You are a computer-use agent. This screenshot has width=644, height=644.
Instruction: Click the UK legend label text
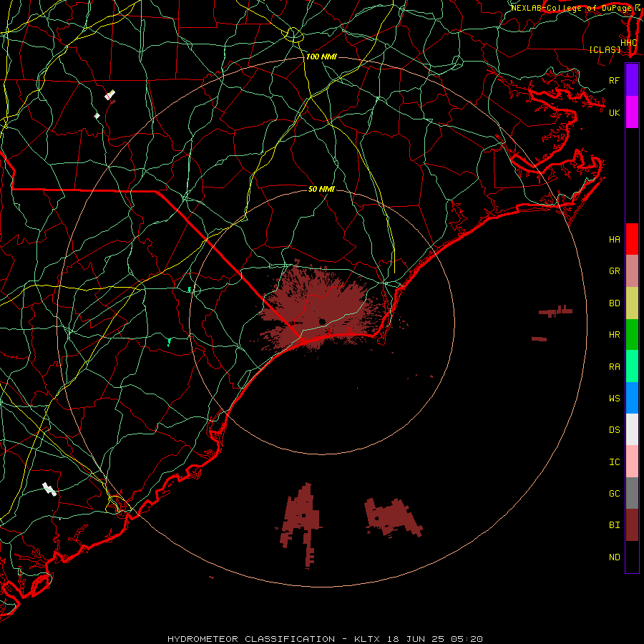pos(614,112)
